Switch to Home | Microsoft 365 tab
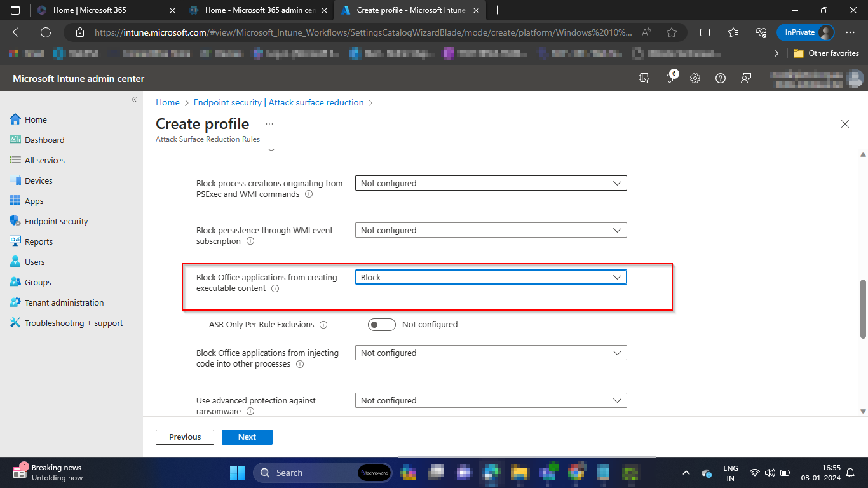Screen dimensions: 868x488 (105, 10)
